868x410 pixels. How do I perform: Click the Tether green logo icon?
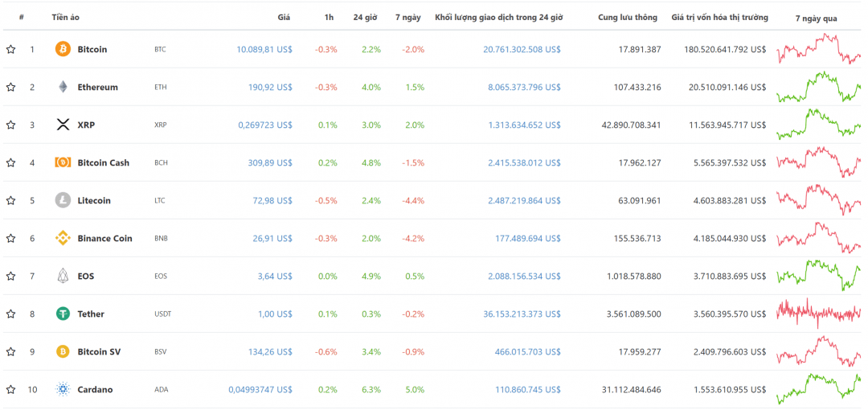point(63,314)
